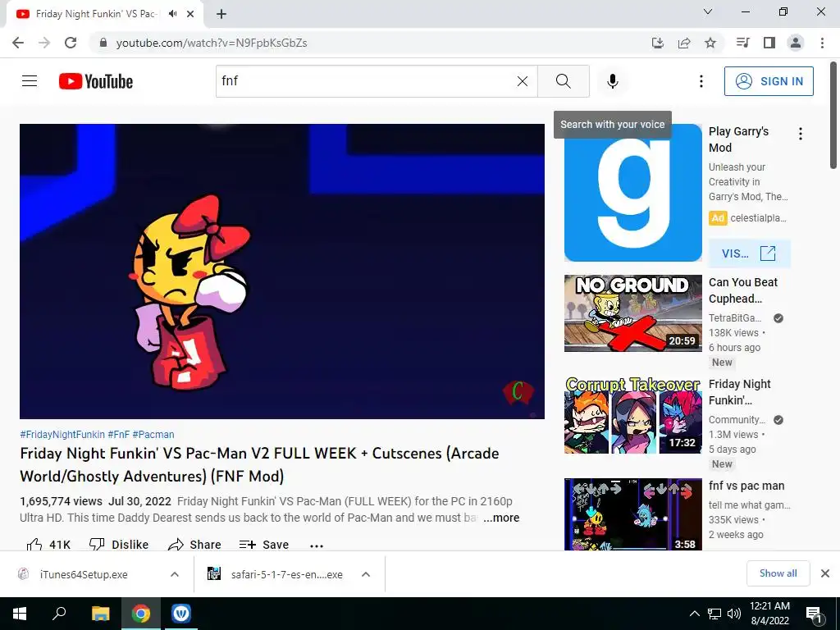Open the TetraBitGa... channel name

tap(735, 317)
